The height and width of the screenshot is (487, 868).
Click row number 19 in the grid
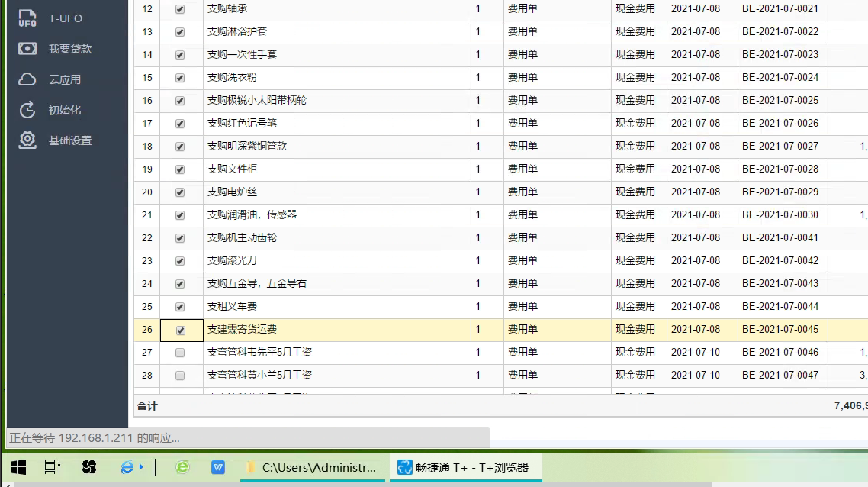(x=146, y=169)
